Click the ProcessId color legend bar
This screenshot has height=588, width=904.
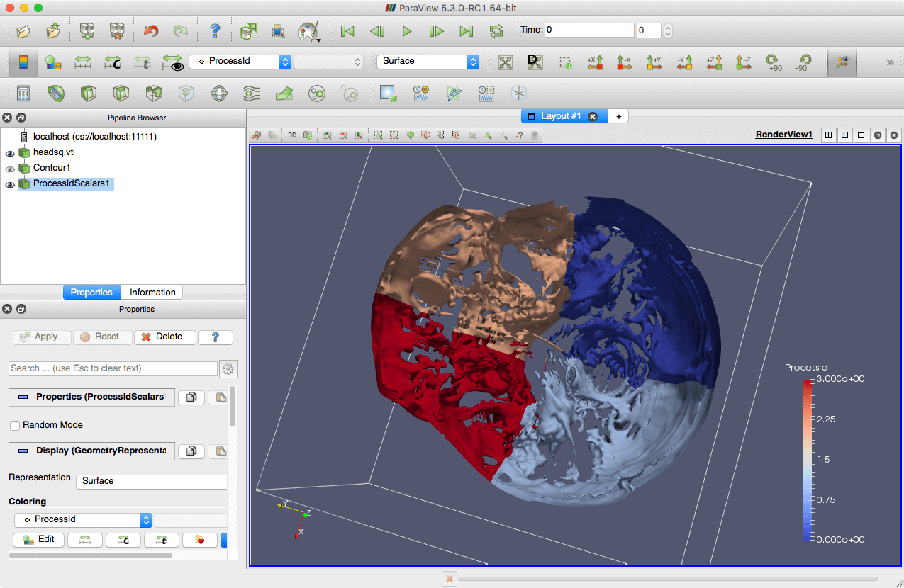(x=807, y=459)
